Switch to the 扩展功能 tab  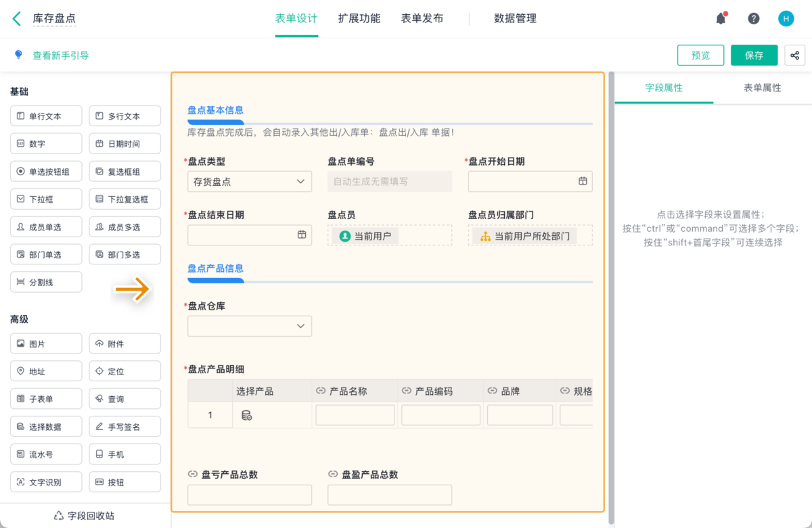click(359, 19)
